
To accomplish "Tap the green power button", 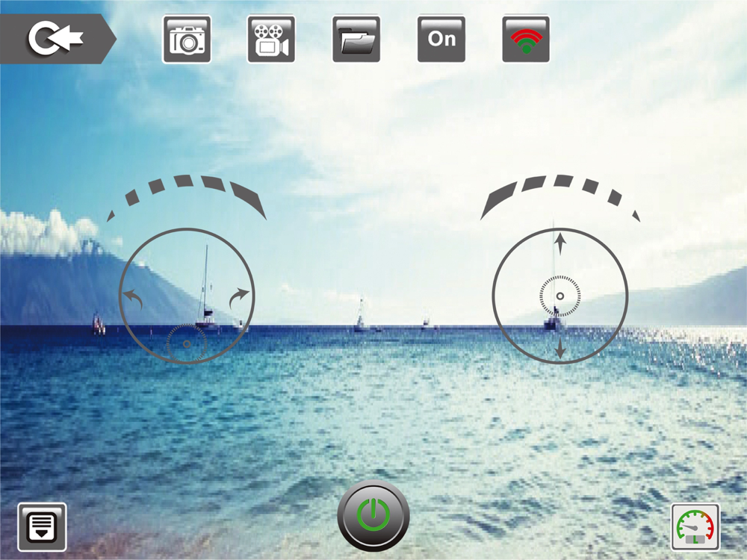I will click(373, 516).
